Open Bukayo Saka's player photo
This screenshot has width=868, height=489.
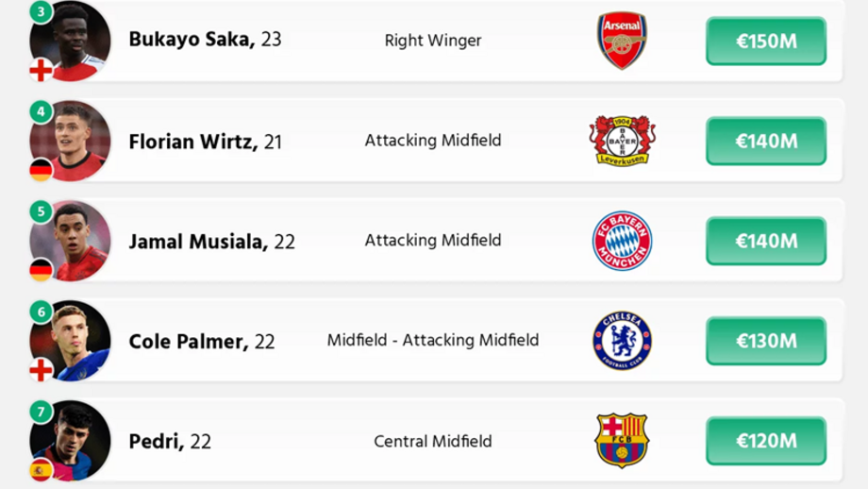pyautogui.click(x=74, y=40)
